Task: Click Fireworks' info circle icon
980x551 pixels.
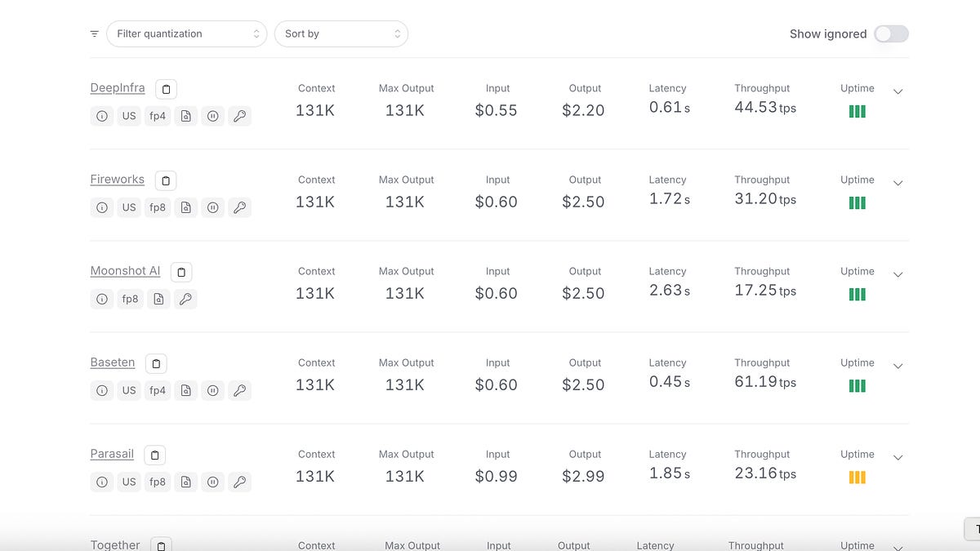Action: tap(102, 207)
